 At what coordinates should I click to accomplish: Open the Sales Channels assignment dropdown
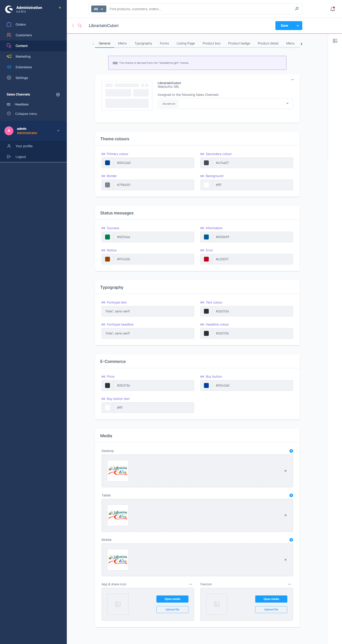pos(287,103)
